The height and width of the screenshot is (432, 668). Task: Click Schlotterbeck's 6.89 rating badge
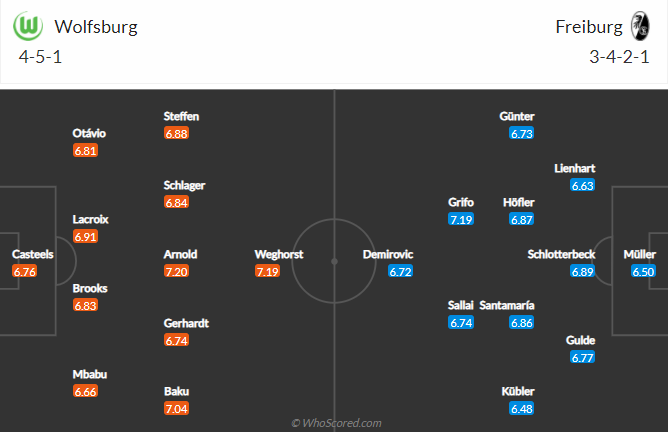click(582, 271)
